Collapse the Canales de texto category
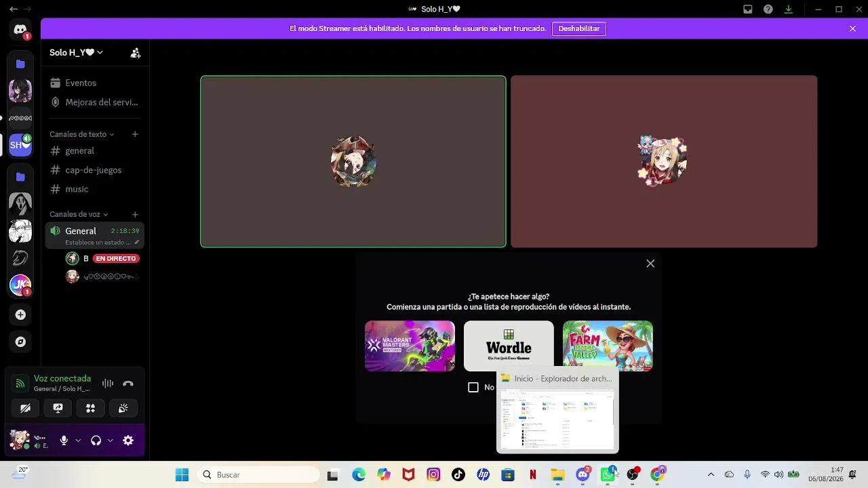Screen dimensions: 868x488 (82, 134)
